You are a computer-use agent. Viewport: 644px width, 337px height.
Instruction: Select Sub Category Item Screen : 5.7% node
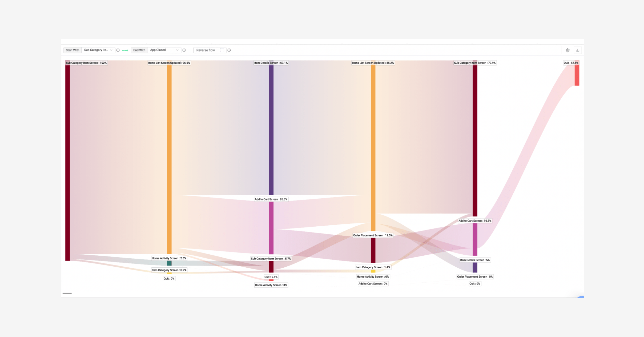point(271,259)
